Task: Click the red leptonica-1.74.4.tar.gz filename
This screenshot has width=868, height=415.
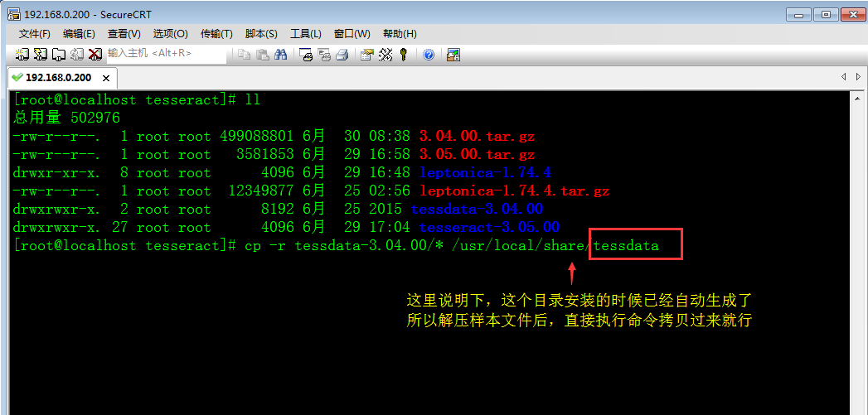Action: tap(514, 191)
